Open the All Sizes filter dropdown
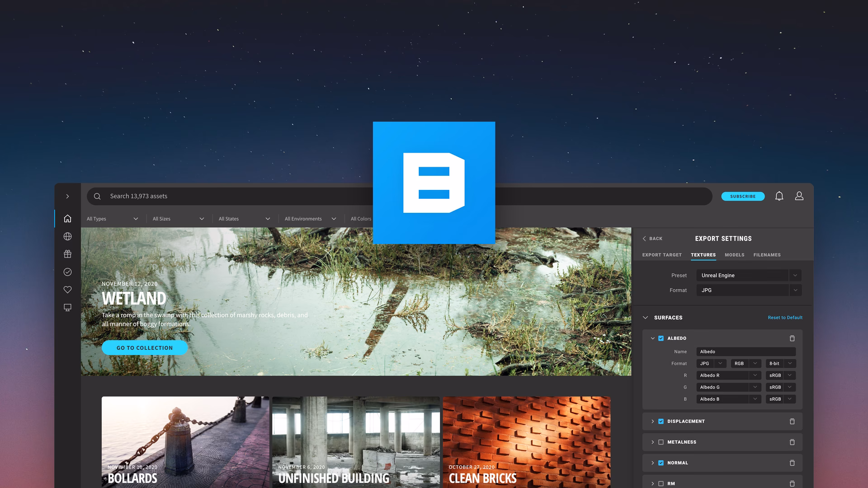868x488 pixels. tap(179, 219)
